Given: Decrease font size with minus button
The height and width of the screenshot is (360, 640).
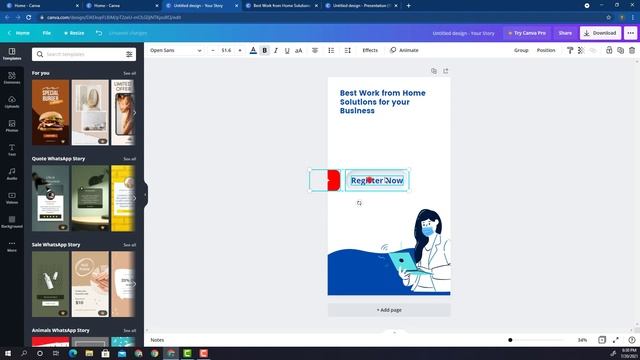Looking at the screenshot, I should point(213,50).
